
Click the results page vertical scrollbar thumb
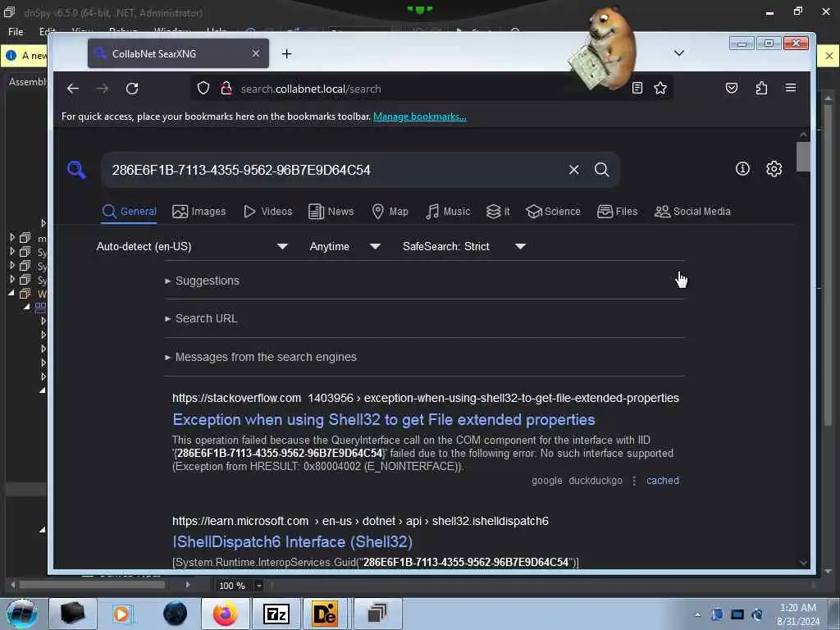[x=803, y=157]
